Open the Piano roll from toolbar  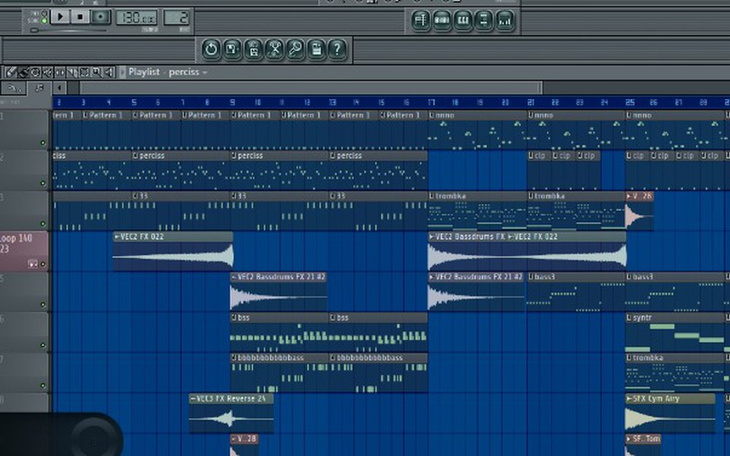click(x=463, y=20)
